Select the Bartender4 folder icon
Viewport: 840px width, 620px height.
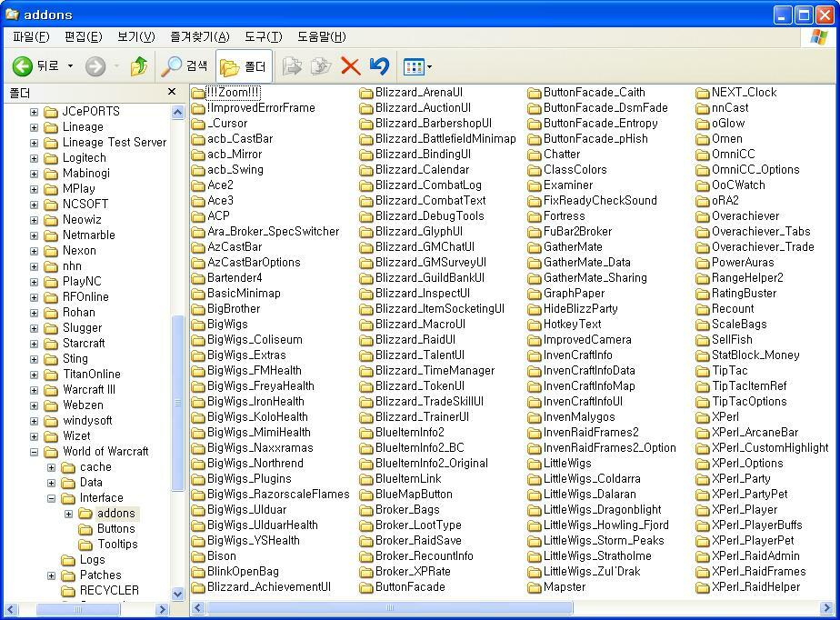198,278
